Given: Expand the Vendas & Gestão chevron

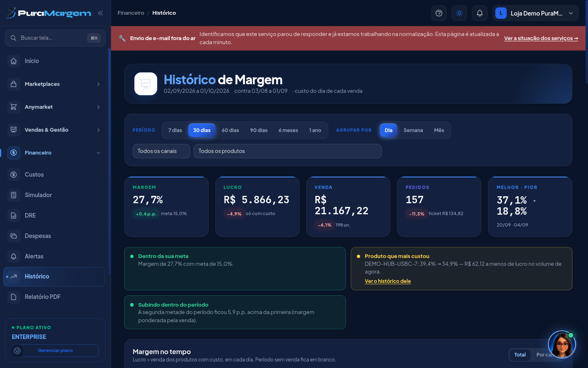Looking at the screenshot, I should (98, 130).
